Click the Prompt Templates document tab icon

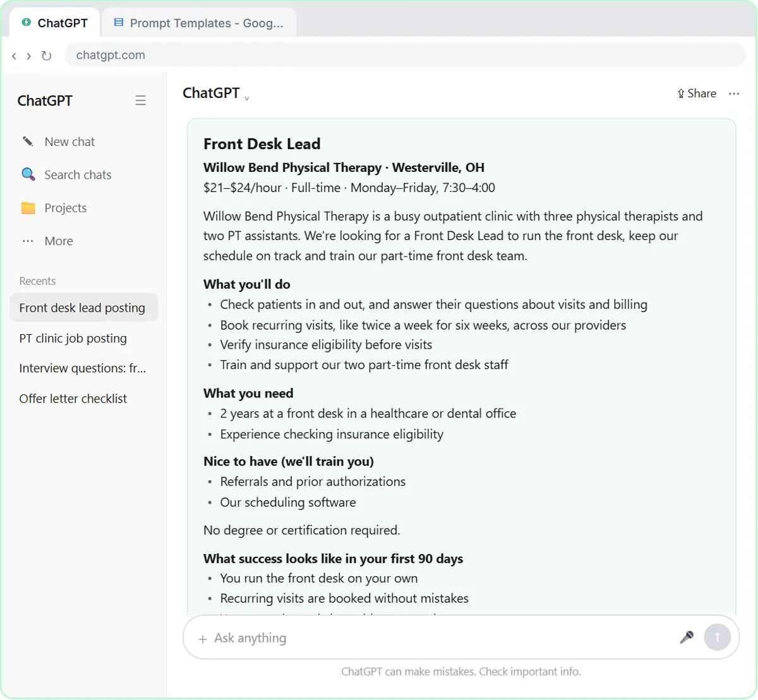pos(118,23)
